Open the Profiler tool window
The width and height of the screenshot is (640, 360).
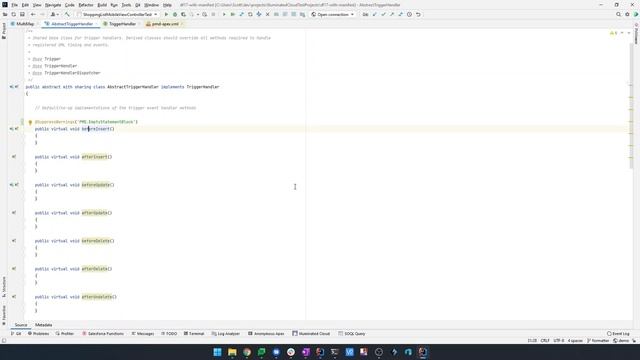(64, 333)
